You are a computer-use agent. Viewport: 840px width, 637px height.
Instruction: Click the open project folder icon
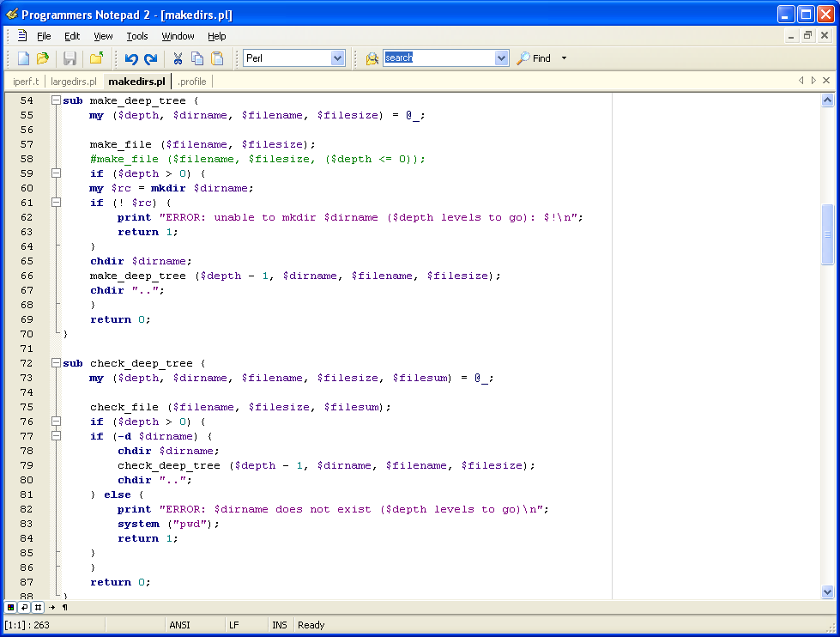tap(96, 58)
